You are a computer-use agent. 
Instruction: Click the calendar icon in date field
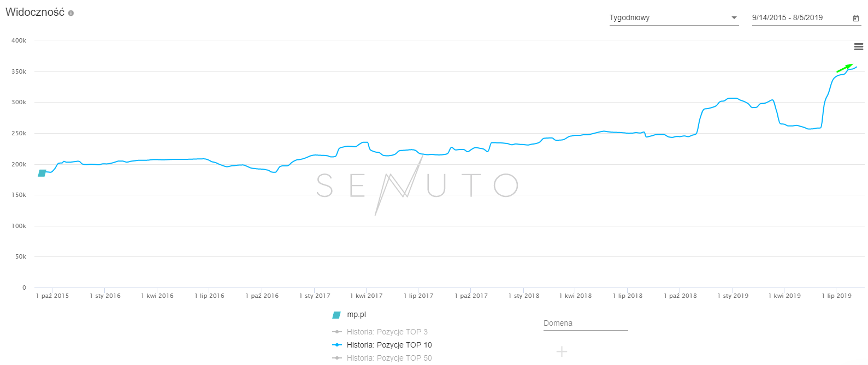pyautogui.click(x=856, y=18)
